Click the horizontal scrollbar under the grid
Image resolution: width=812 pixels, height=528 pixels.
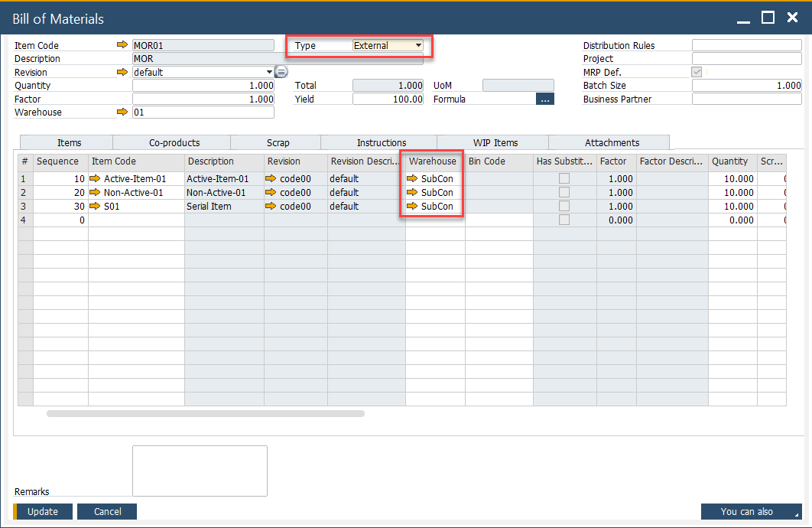point(205,414)
